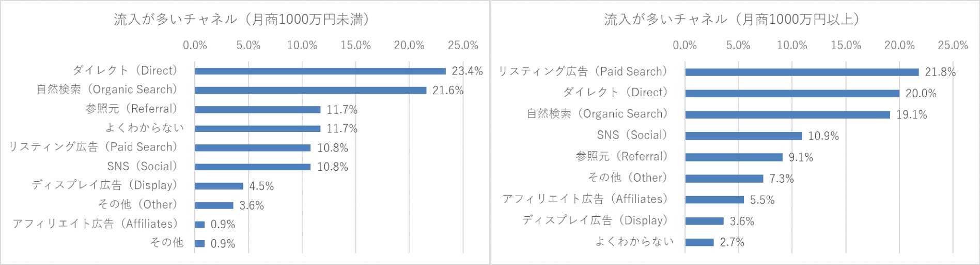
Task: Click the Direct 20.0% bar in right chart
Action: 792,94
